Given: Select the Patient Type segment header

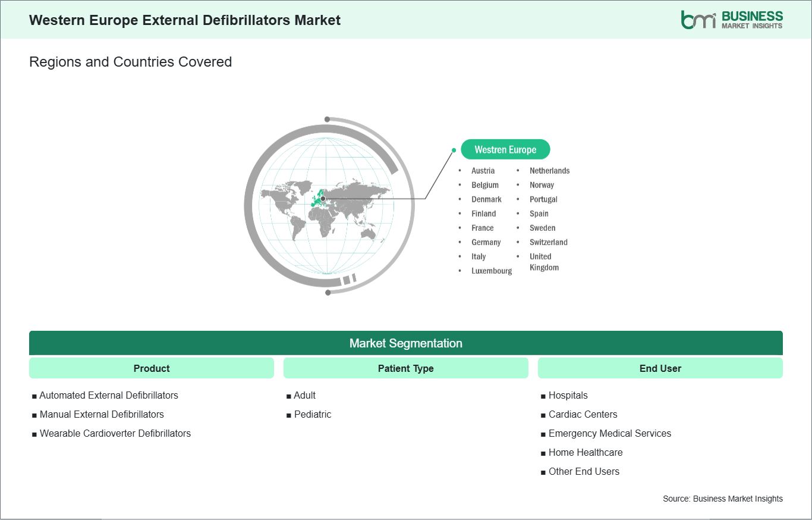Looking at the screenshot, I should (406, 368).
